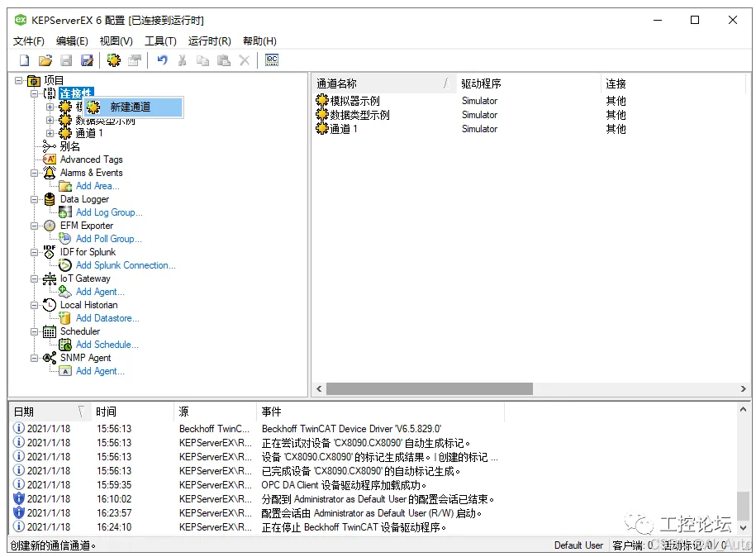Click the Local Historian tree item

[88, 305]
